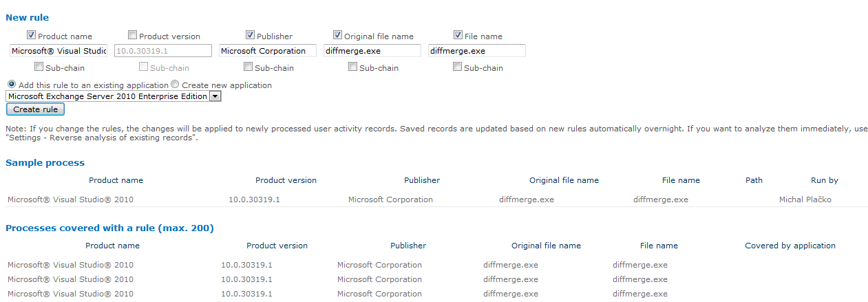
Task: Click the File name input field
Action: [x=477, y=50]
